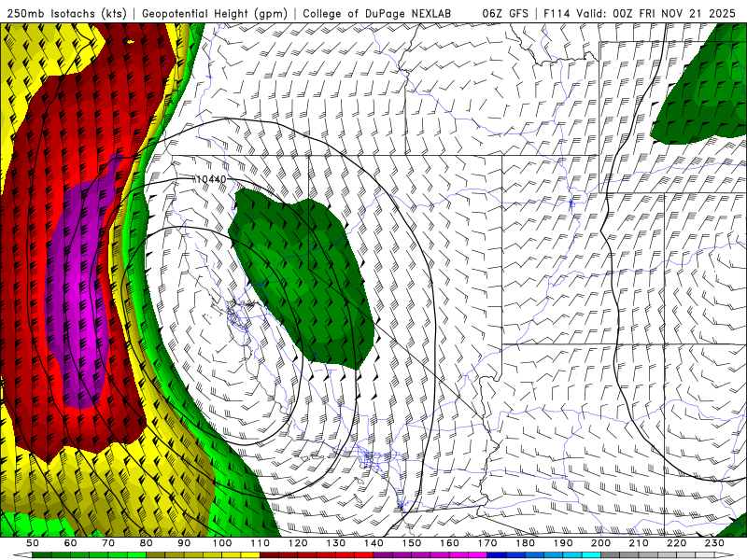
Task: Click the 220 knot scale label
Action: click(676, 543)
